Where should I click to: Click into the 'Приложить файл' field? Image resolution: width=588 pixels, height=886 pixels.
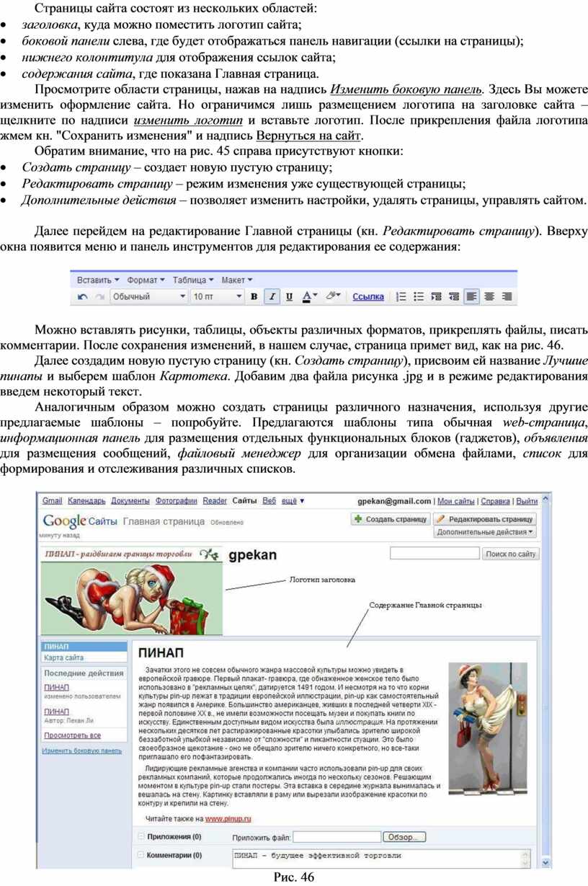coord(337,837)
